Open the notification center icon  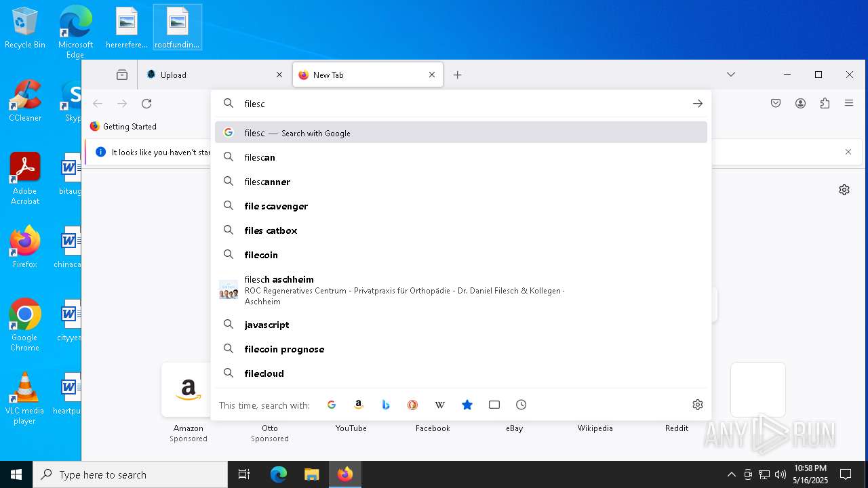(846, 474)
